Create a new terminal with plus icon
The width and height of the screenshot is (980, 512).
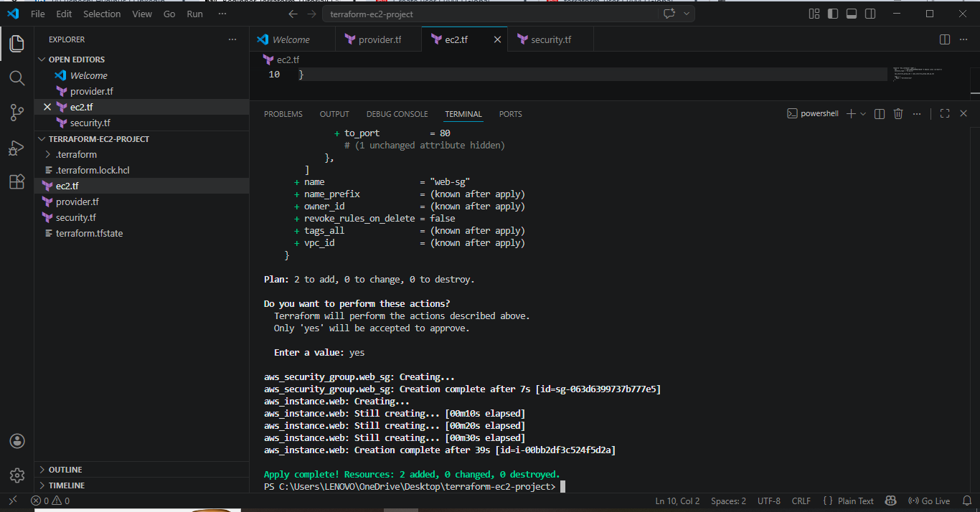(x=851, y=113)
